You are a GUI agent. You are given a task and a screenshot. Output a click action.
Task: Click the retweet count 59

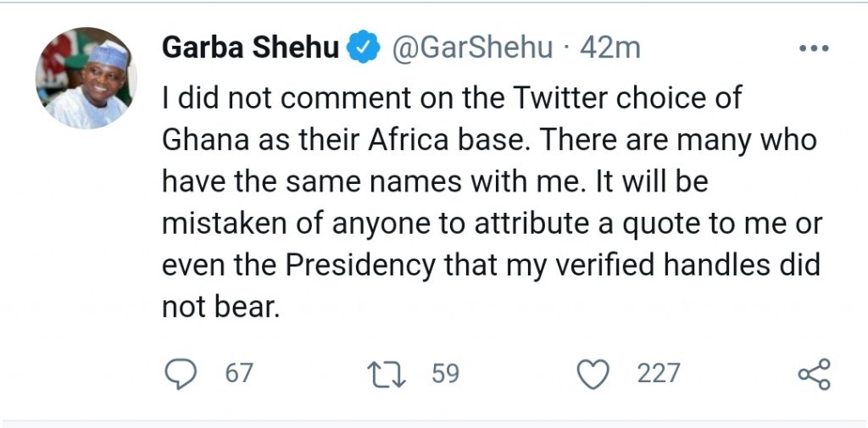(x=445, y=374)
